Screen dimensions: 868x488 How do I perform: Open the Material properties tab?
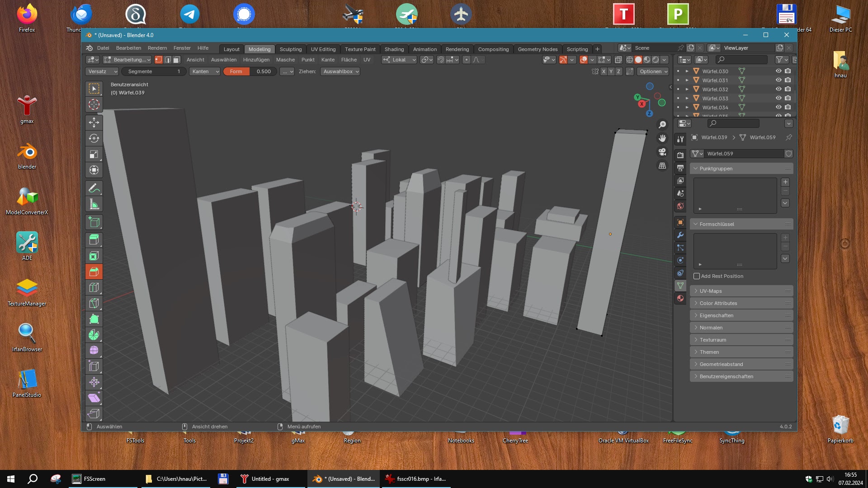[x=680, y=298]
